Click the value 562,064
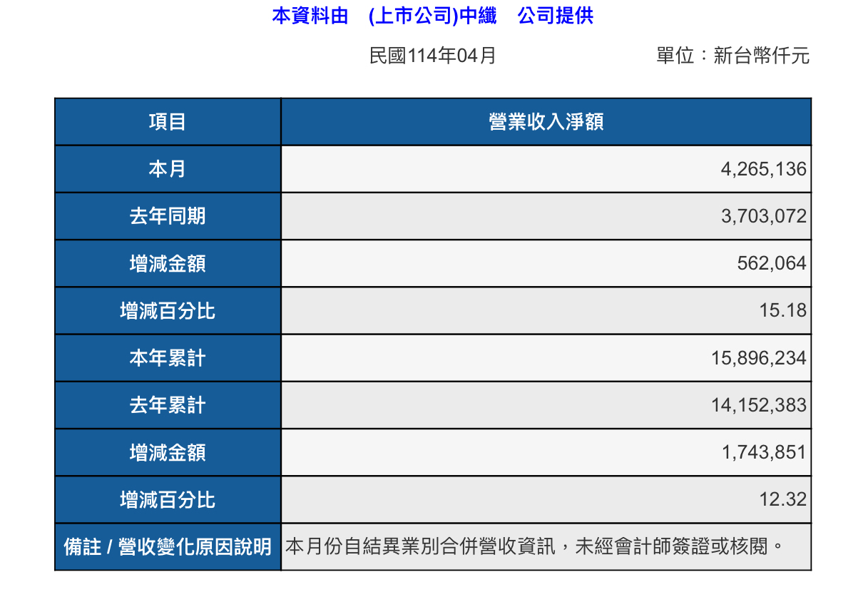The height and width of the screenshot is (592, 868). click(772, 263)
